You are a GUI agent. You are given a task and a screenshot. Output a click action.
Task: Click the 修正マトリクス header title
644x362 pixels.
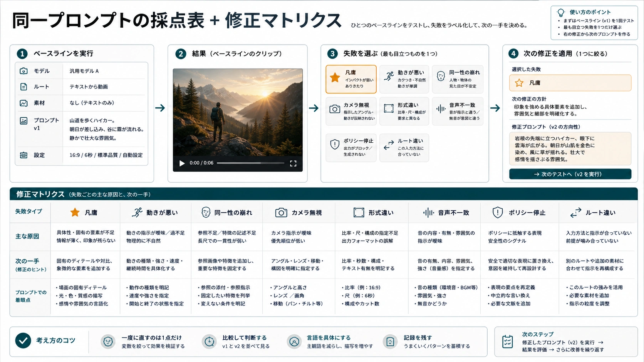pos(40,194)
